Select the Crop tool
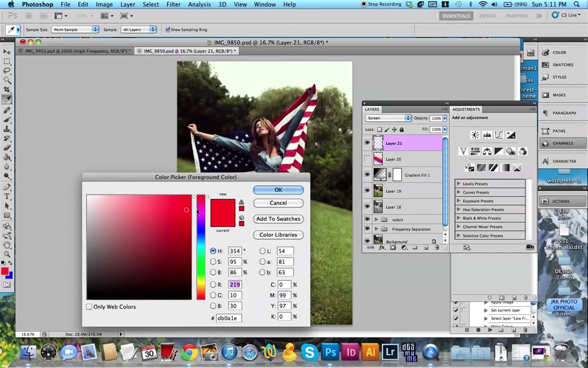This screenshot has width=588, height=368. (7, 89)
